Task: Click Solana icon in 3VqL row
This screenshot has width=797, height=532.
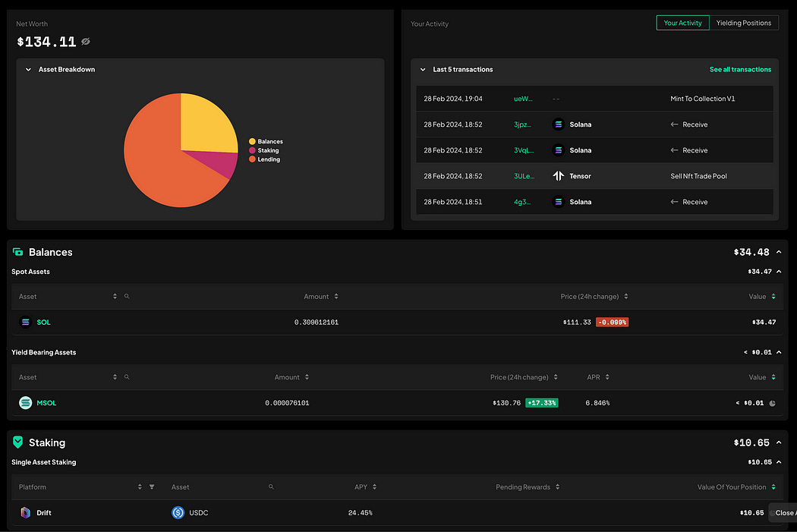Action: 558,150
